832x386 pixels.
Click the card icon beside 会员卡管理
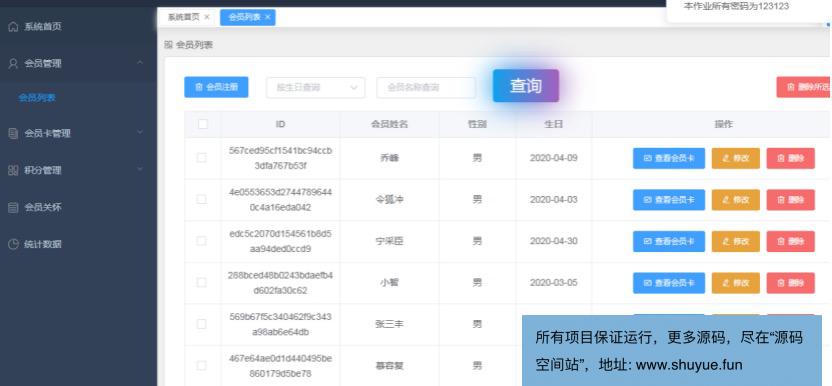point(13,133)
